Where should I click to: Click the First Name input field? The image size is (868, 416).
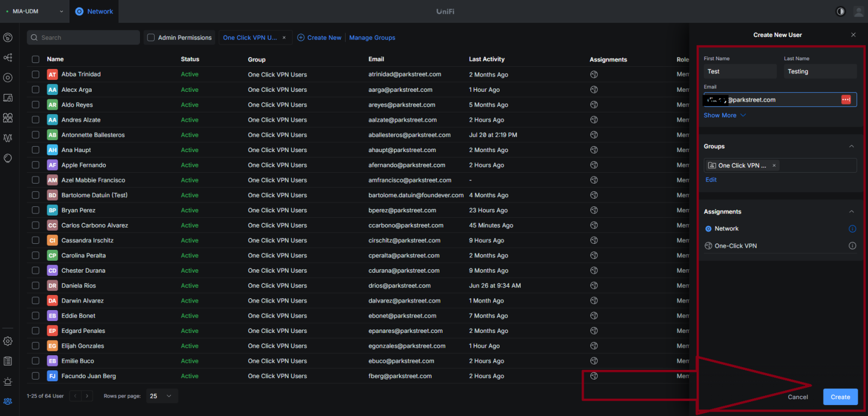tap(740, 72)
